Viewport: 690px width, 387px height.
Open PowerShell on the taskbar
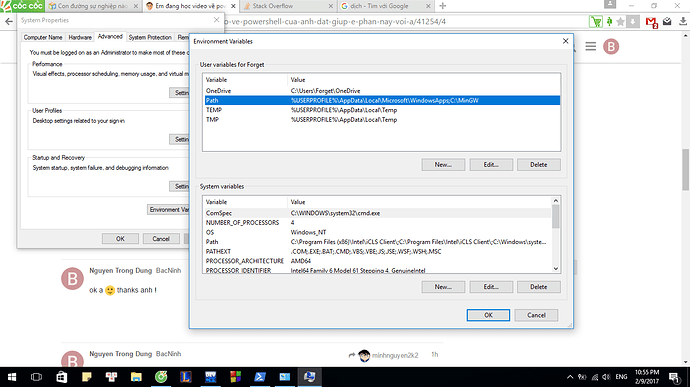click(x=260, y=377)
